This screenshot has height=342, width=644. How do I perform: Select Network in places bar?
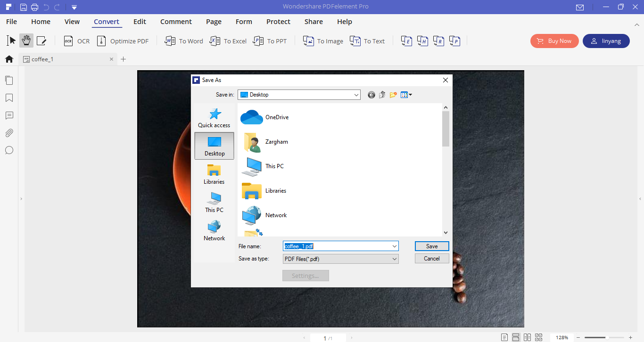(214, 231)
